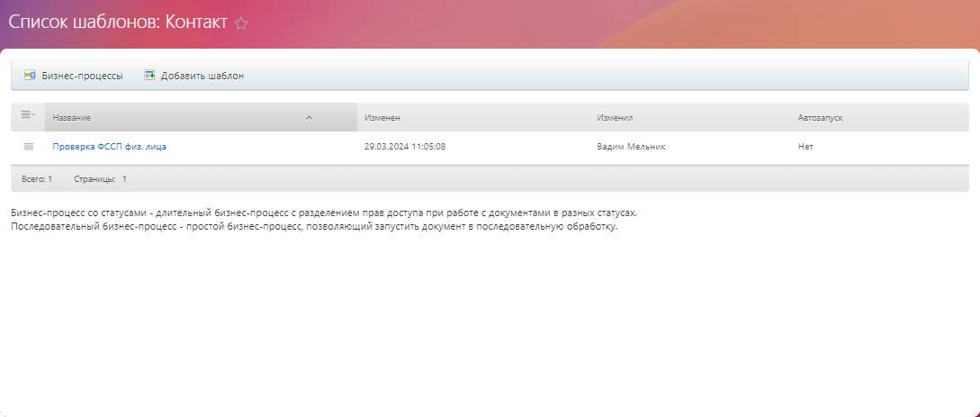Sort by Название column header

point(72,118)
